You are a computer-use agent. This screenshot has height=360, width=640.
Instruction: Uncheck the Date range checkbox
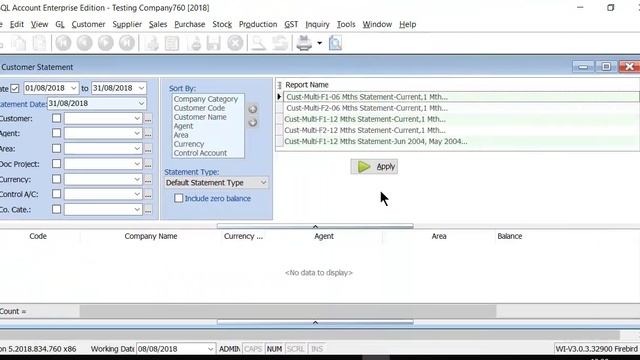coord(15,88)
